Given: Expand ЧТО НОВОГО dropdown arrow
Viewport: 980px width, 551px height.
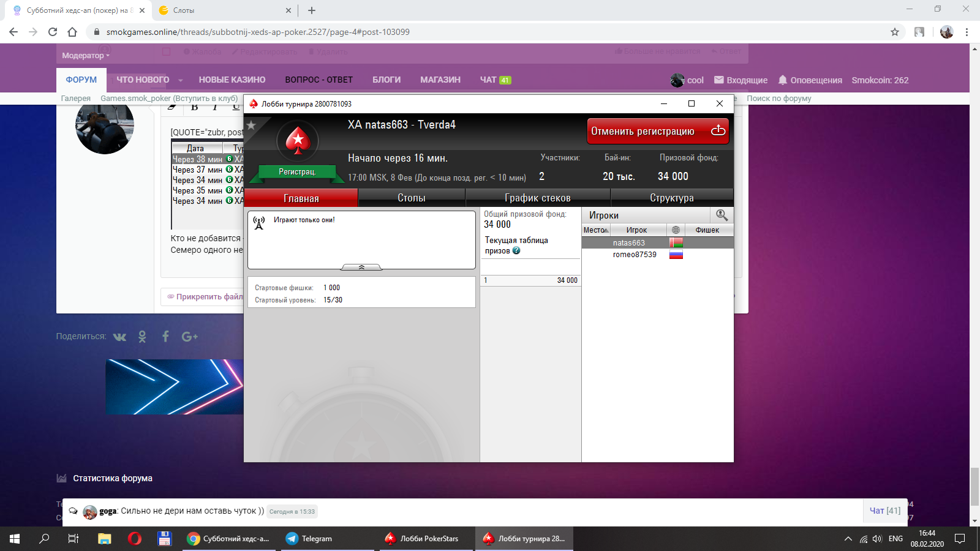Looking at the screenshot, I should [181, 80].
